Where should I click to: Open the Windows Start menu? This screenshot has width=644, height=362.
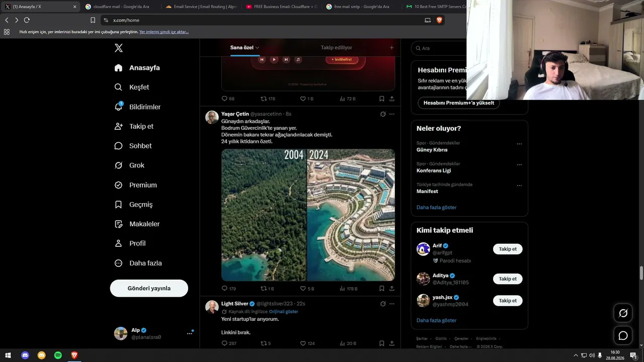coord(8,355)
